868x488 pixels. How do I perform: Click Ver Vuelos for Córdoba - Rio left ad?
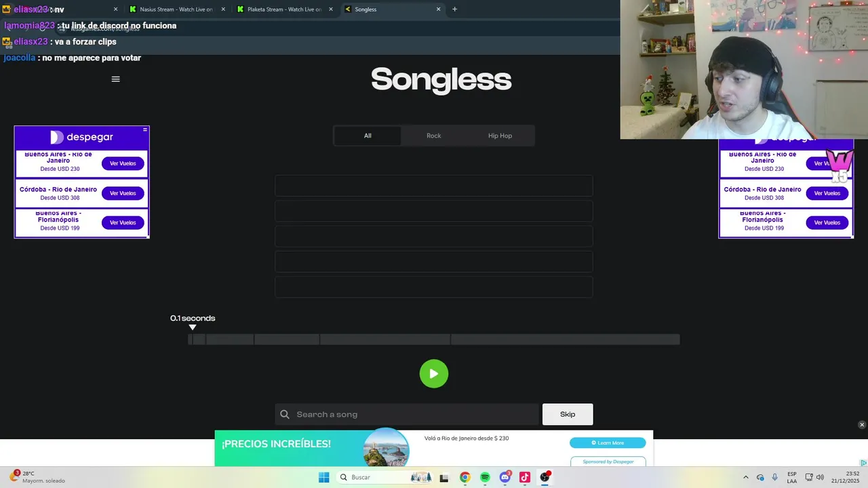coord(123,193)
